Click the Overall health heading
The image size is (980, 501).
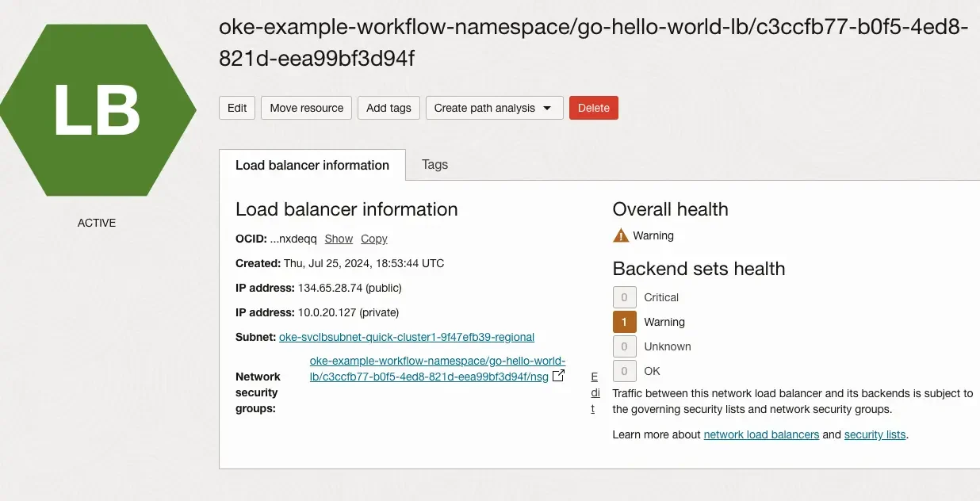670,209
